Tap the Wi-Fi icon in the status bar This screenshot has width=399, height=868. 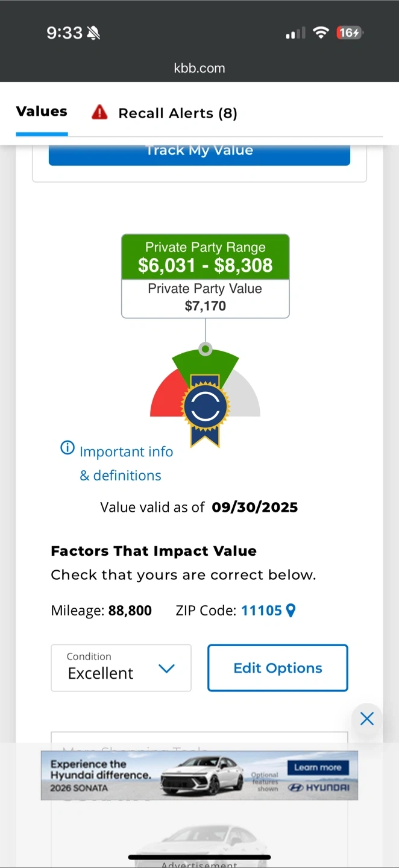coord(321,33)
